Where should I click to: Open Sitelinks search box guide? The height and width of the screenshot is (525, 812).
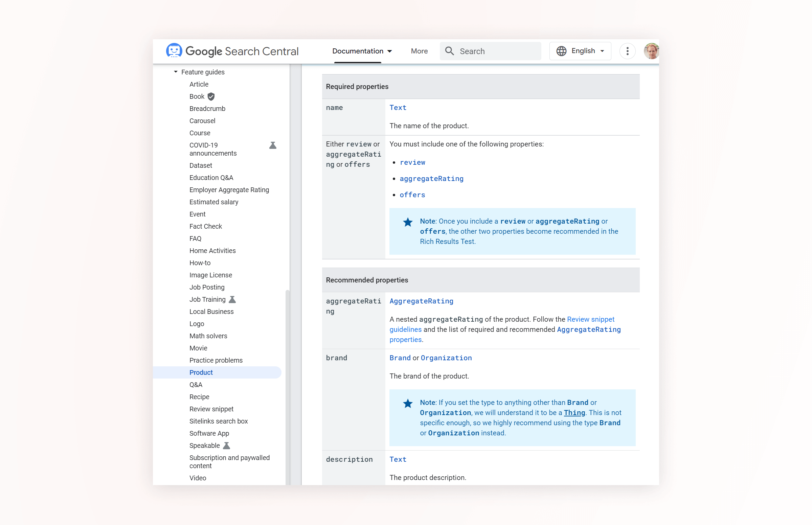click(219, 421)
